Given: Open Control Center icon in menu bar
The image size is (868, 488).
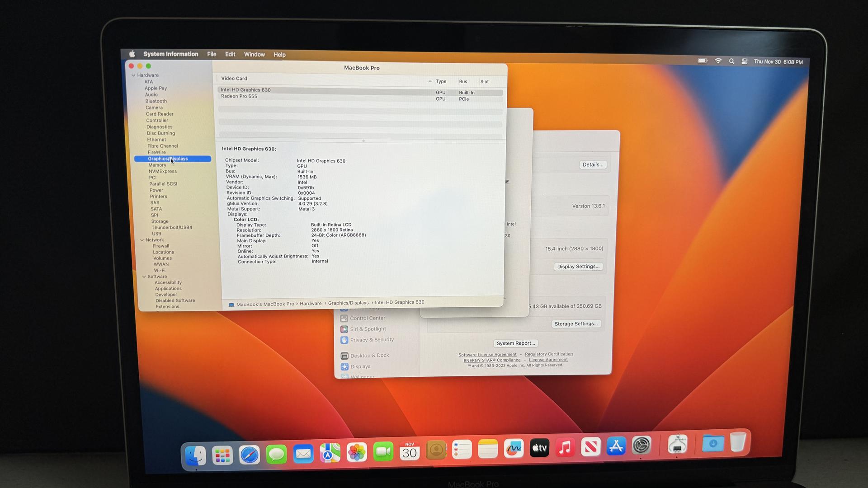Looking at the screenshot, I should pos(744,61).
